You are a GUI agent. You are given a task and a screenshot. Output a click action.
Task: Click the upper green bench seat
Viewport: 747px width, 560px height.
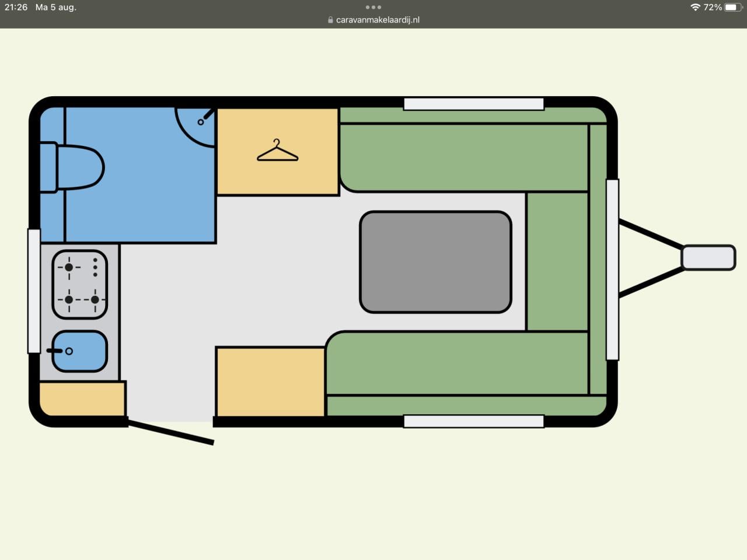click(464, 157)
